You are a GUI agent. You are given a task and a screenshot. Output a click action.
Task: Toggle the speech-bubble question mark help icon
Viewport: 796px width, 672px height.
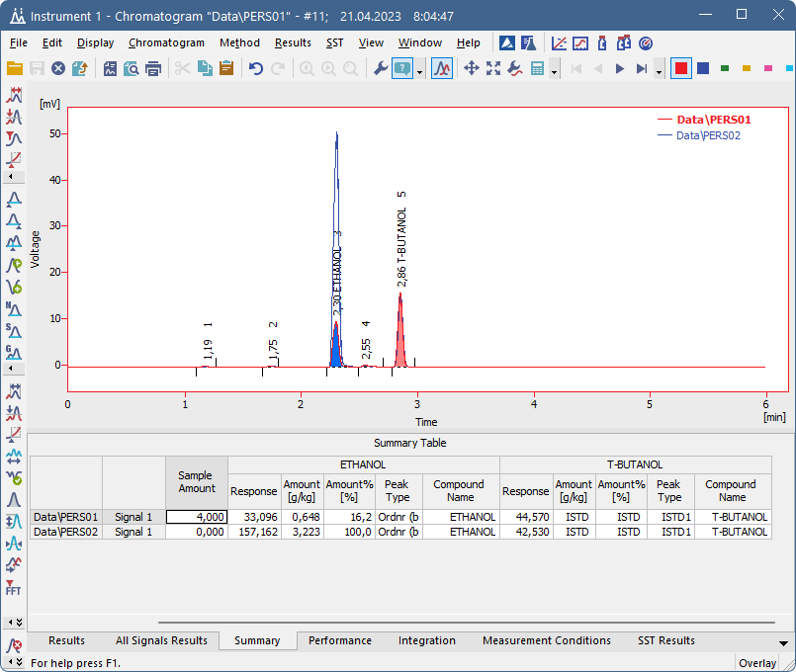(x=402, y=68)
